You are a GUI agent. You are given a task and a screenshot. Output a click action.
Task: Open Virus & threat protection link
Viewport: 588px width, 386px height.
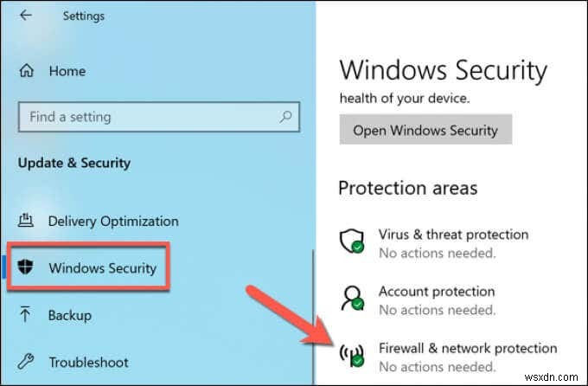click(x=453, y=235)
